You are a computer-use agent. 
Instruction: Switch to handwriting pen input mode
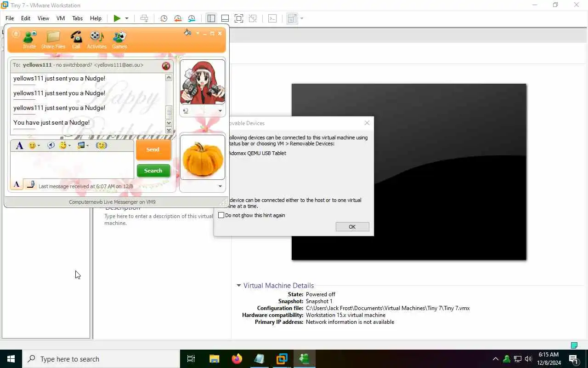tap(31, 184)
